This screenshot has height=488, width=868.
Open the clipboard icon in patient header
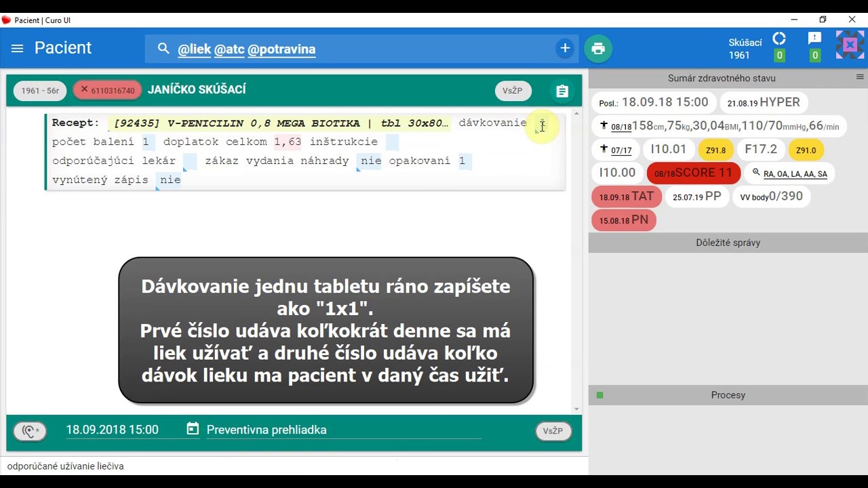562,91
